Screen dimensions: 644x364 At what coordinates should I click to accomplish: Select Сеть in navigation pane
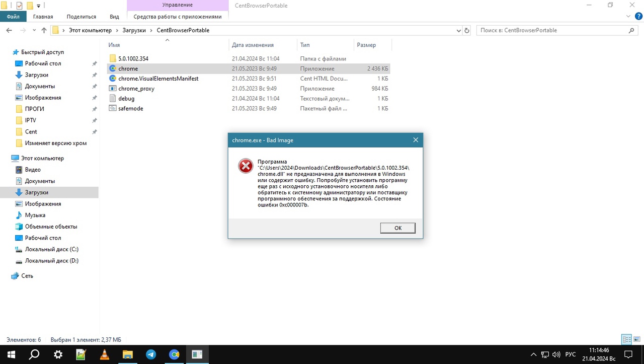[x=27, y=276]
